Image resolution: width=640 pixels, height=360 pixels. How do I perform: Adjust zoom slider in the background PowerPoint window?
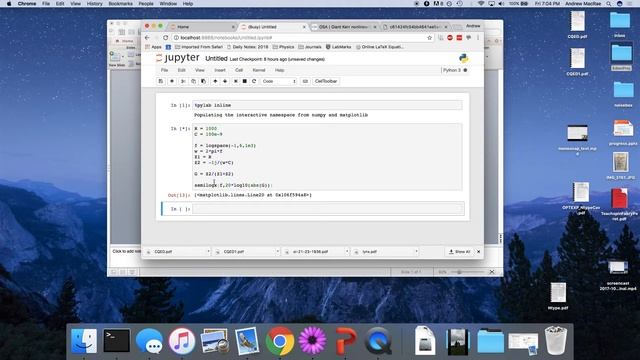[x=459, y=272]
